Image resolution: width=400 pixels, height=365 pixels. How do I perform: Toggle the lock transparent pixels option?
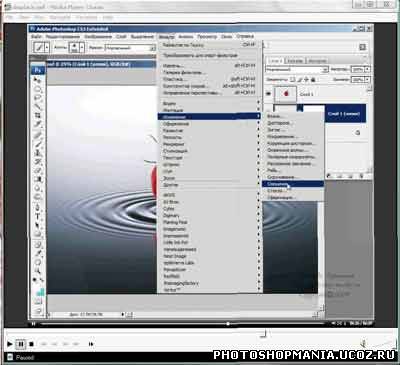(293, 80)
